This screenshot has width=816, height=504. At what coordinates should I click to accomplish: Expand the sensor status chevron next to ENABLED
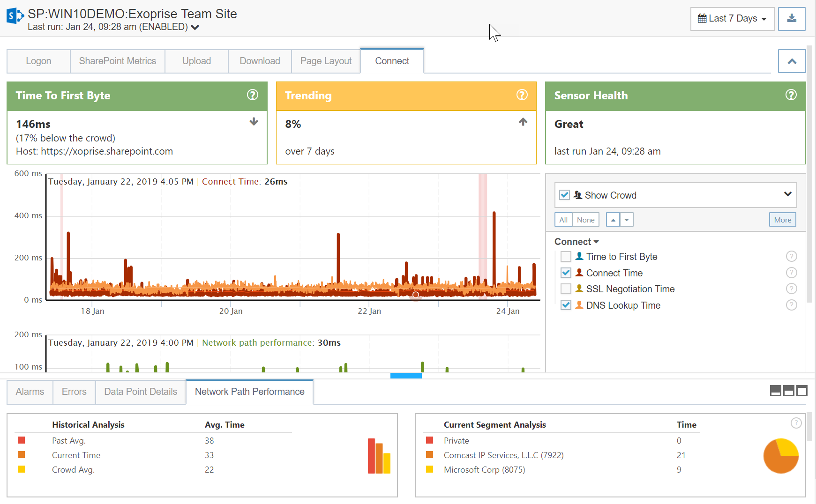(195, 27)
